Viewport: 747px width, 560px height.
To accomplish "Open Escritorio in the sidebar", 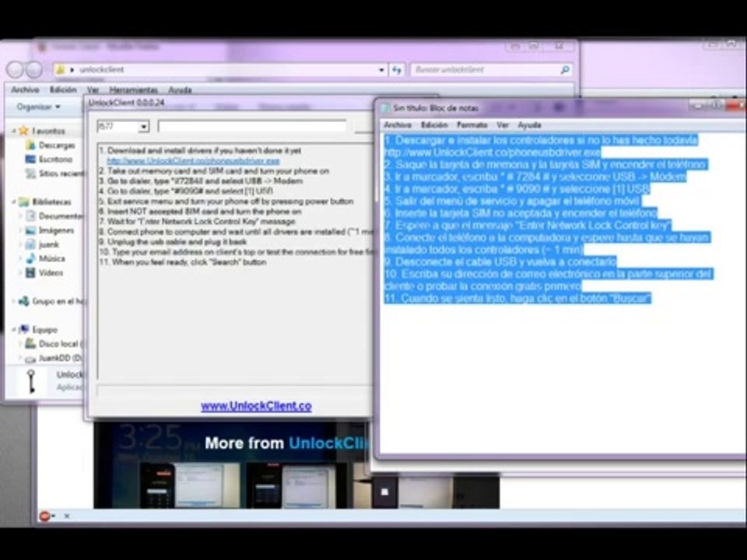I will coord(55,159).
